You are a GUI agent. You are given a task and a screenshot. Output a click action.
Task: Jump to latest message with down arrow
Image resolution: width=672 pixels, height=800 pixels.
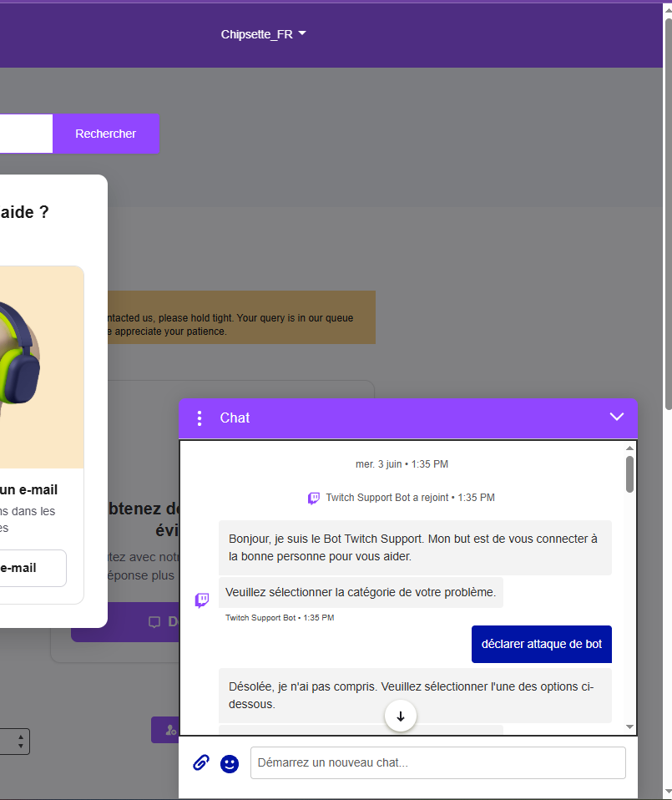[400, 716]
